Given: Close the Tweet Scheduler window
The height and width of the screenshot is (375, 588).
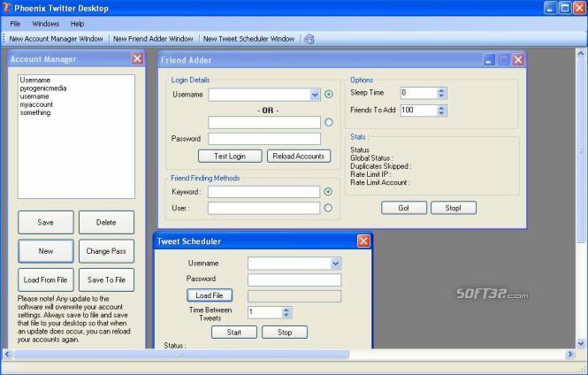Looking at the screenshot, I should pos(363,241).
